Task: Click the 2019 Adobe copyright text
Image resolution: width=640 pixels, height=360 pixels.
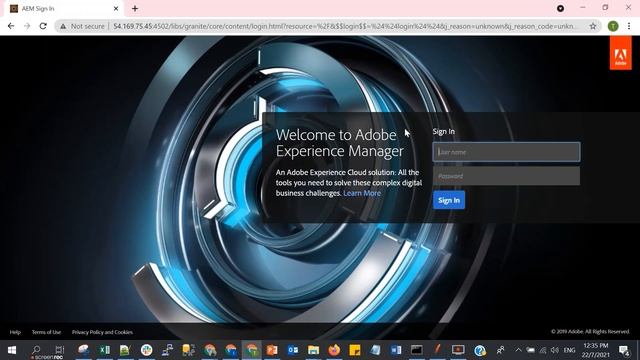Action: tap(590, 331)
